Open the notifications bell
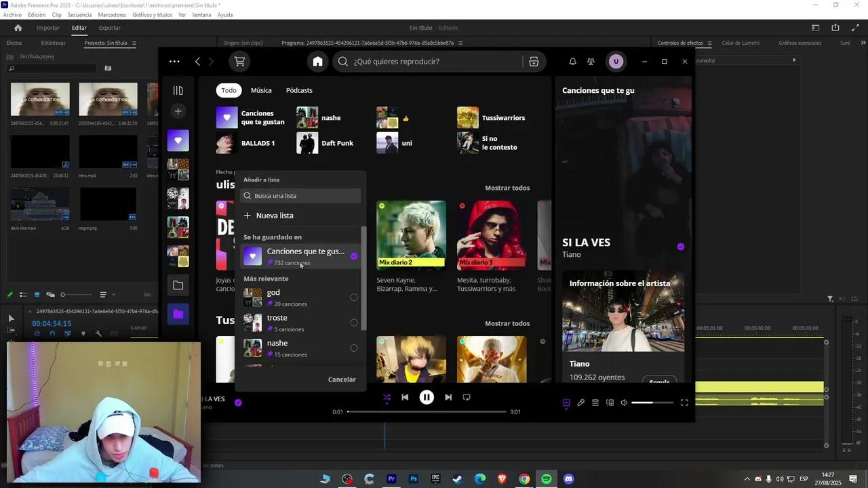The width and height of the screenshot is (868, 488). [572, 62]
